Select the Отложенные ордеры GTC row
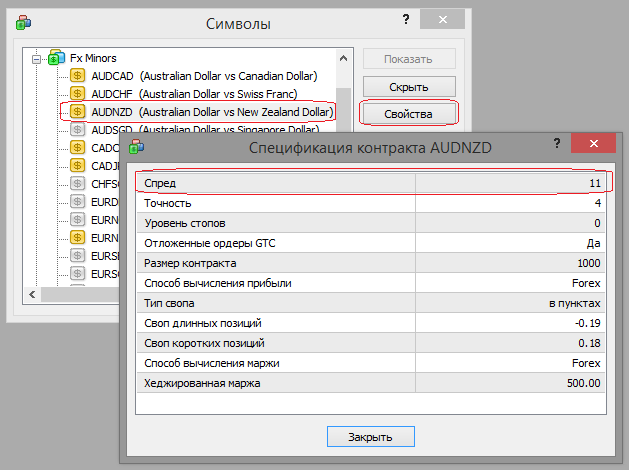Screen dimensions: 629x470 pos(371,243)
